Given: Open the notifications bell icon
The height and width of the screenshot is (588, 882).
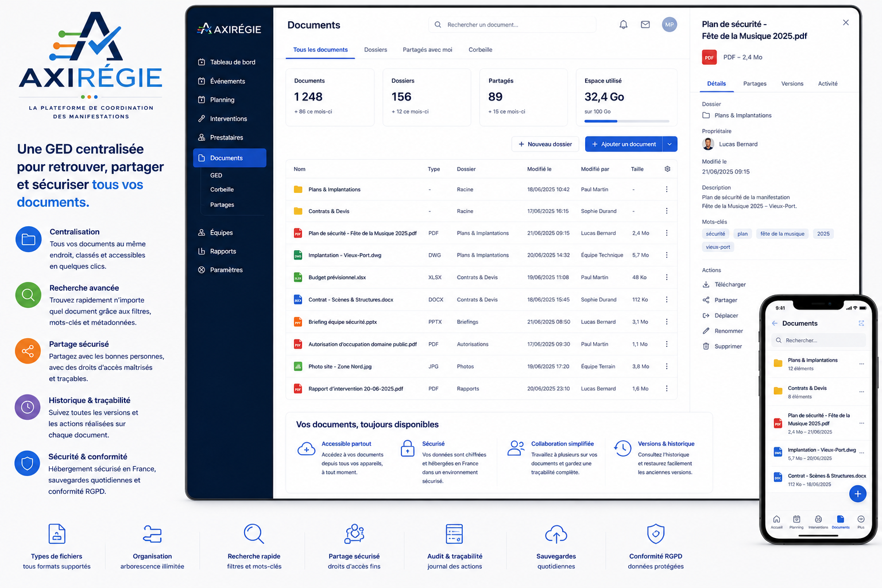Looking at the screenshot, I should pos(623,25).
